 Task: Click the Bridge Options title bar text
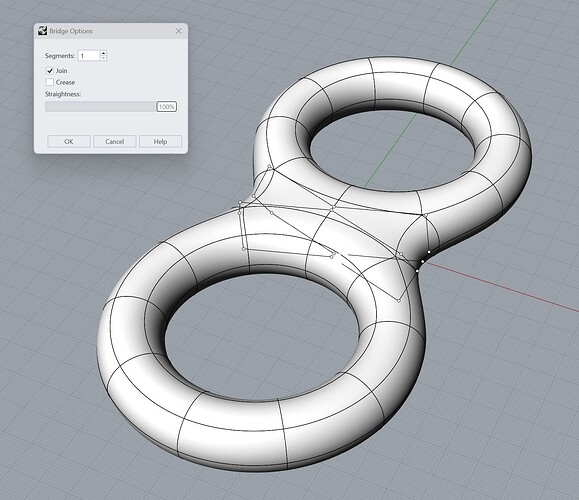pyautogui.click(x=71, y=31)
